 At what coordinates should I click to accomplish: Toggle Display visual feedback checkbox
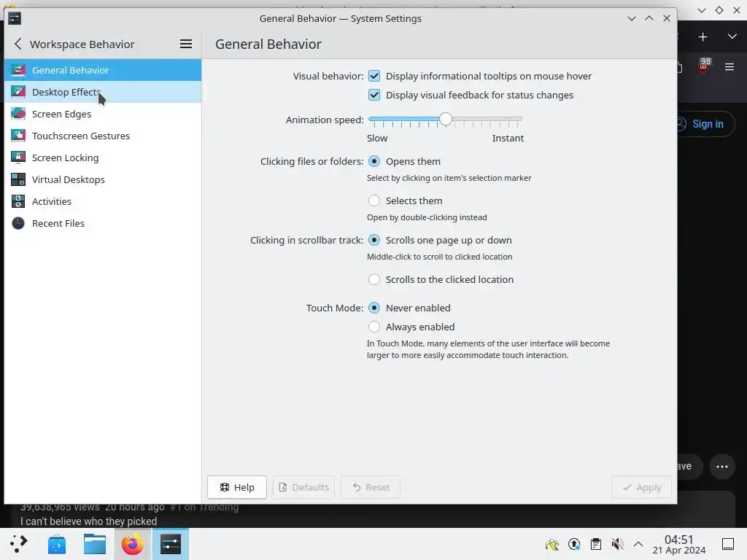click(x=374, y=96)
